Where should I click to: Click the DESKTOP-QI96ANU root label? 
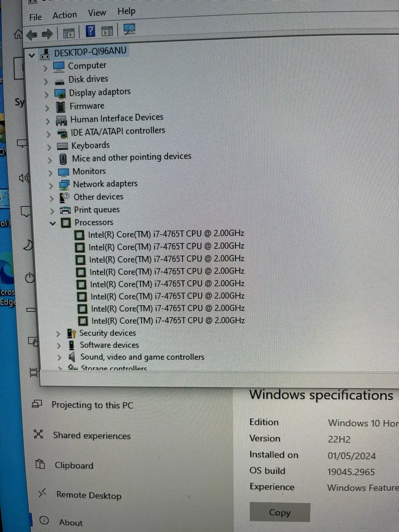pos(90,51)
